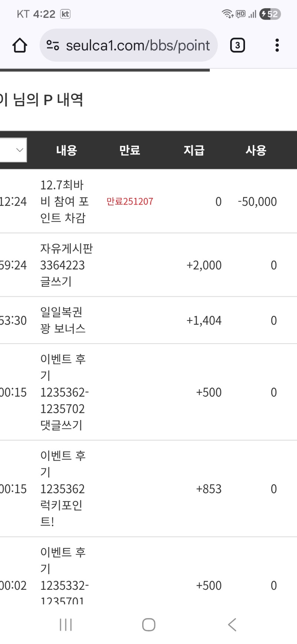Tap the HD indicator icon in status bar
The image size is (297, 644).
tap(240, 14)
